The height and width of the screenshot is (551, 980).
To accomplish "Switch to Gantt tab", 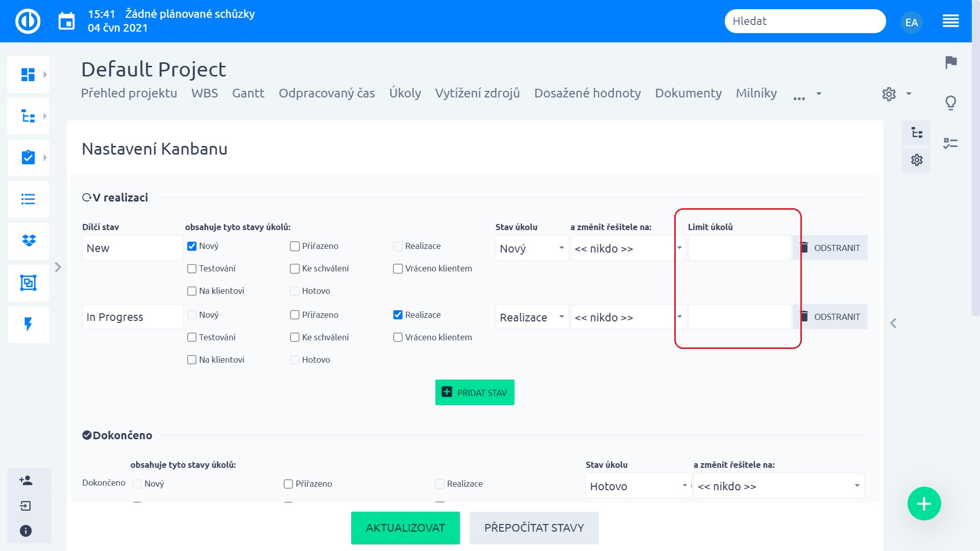I will tap(248, 93).
